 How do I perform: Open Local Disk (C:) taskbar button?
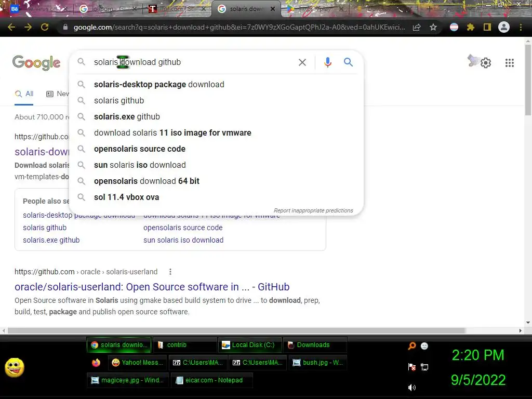click(x=250, y=345)
